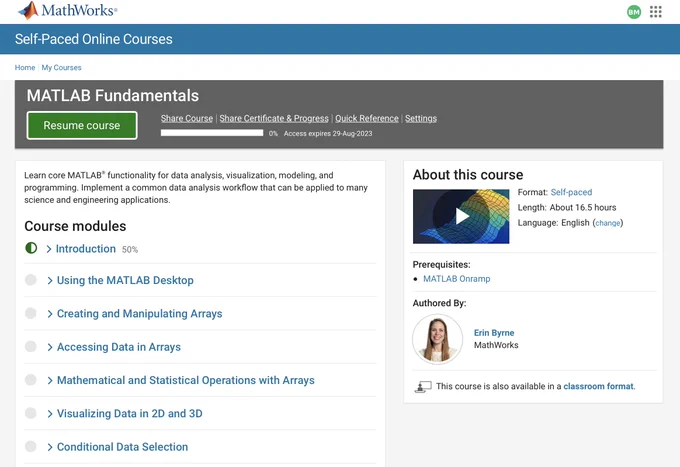Open Conditional Data Selection module
The image size is (680, 467).
click(x=122, y=447)
